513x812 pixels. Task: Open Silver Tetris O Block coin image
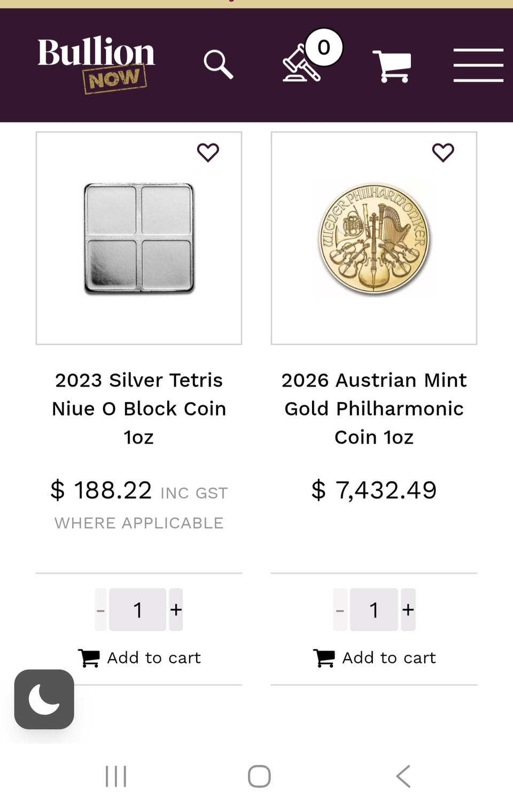139,238
